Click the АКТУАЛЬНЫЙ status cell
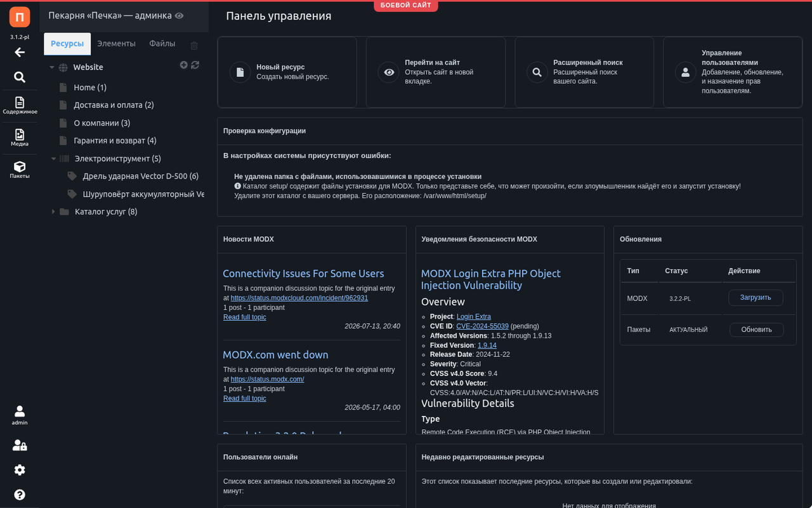812x508 pixels. tap(688, 330)
